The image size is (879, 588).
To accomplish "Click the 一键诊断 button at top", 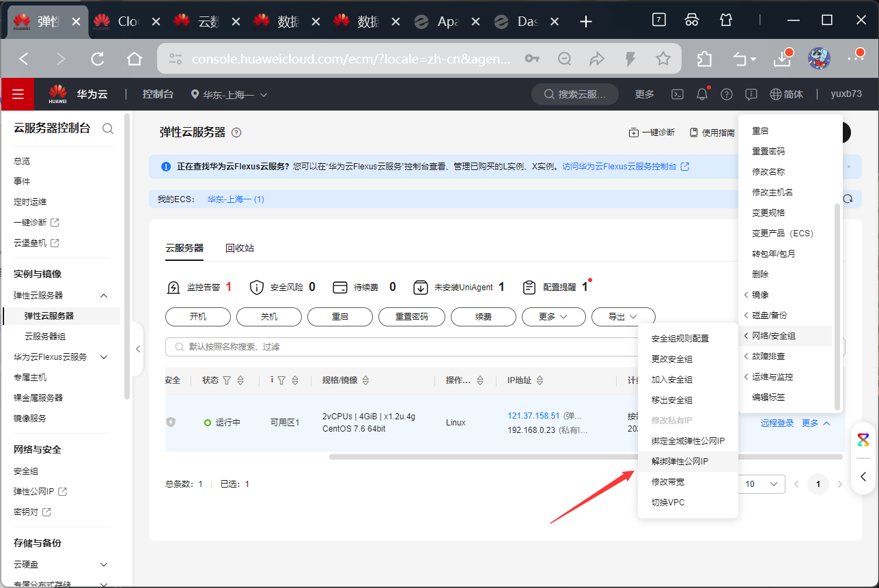I will [652, 132].
